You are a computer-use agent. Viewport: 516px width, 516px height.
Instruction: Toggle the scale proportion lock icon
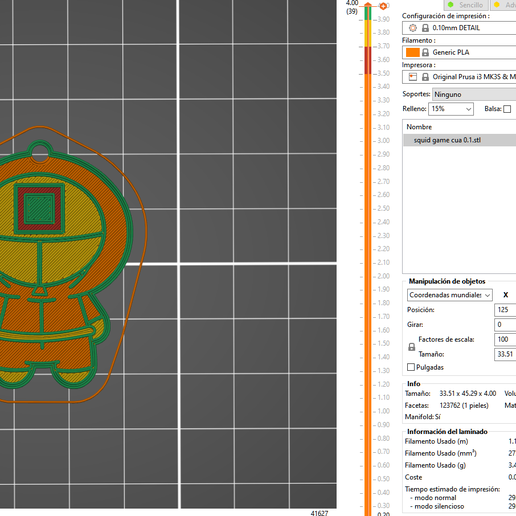point(412,347)
